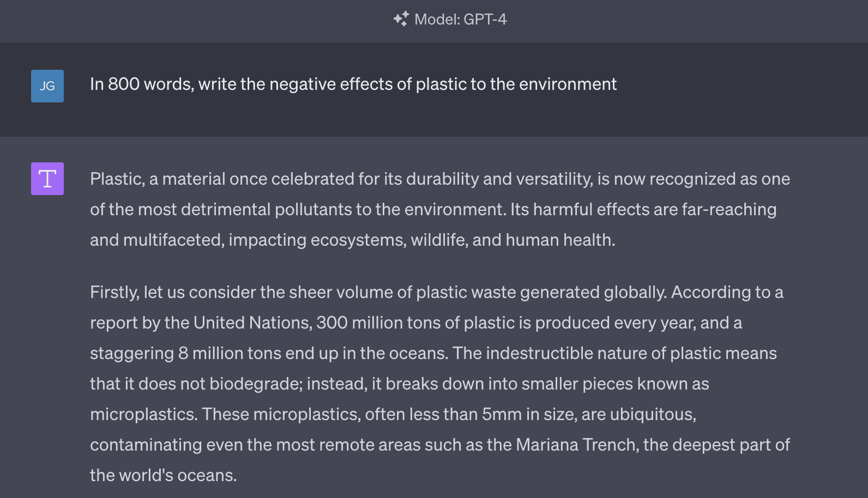Click the last line "the world's oceans."
The height and width of the screenshot is (498, 868).
163,476
